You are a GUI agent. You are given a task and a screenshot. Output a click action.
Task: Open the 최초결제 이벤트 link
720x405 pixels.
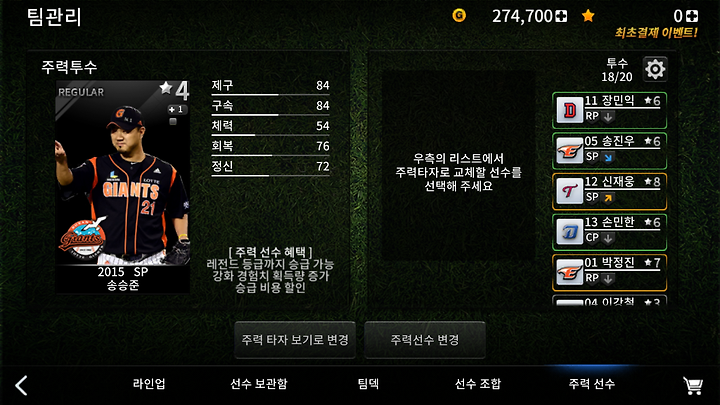tap(656, 33)
